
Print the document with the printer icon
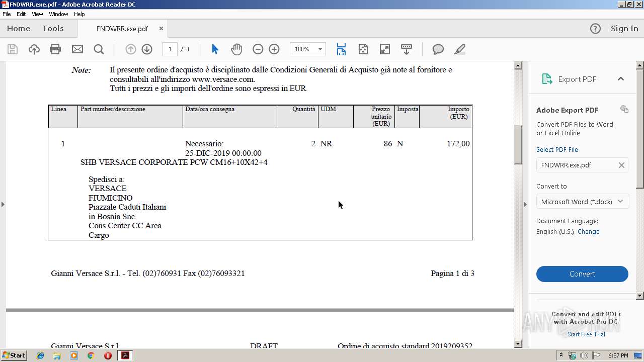(x=55, y=49)
